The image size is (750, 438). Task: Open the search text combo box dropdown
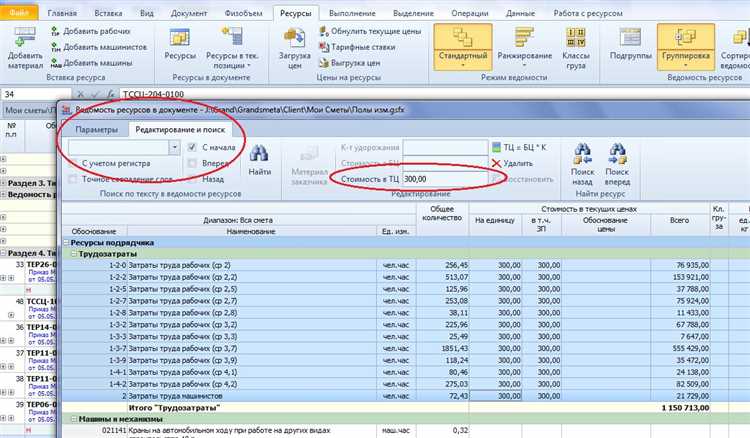pyautogui.click(x=174, y=147)
